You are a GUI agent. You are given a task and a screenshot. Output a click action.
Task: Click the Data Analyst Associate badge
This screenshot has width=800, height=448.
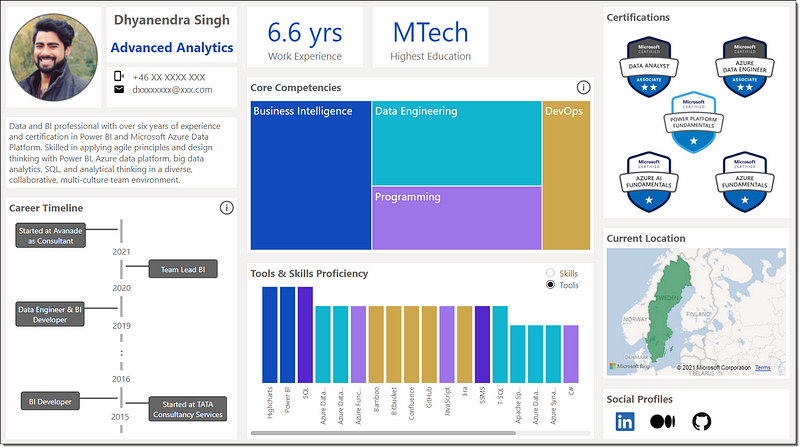654,68
